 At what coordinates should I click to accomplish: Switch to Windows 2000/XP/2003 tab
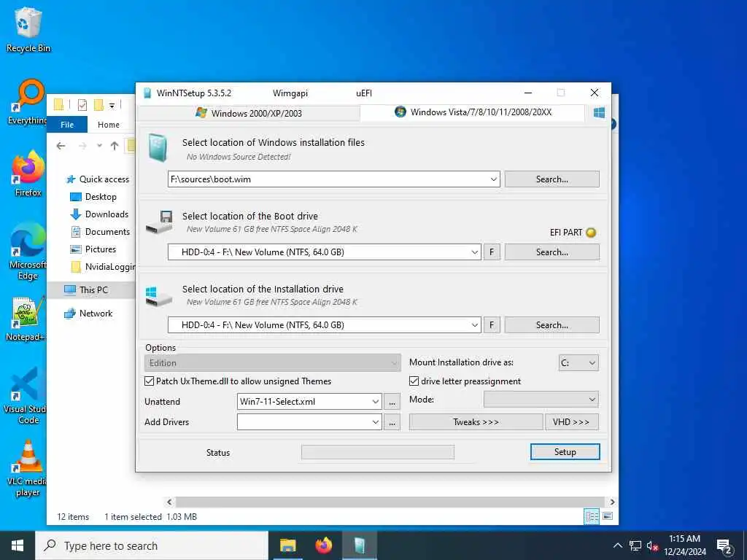point(248,113)
